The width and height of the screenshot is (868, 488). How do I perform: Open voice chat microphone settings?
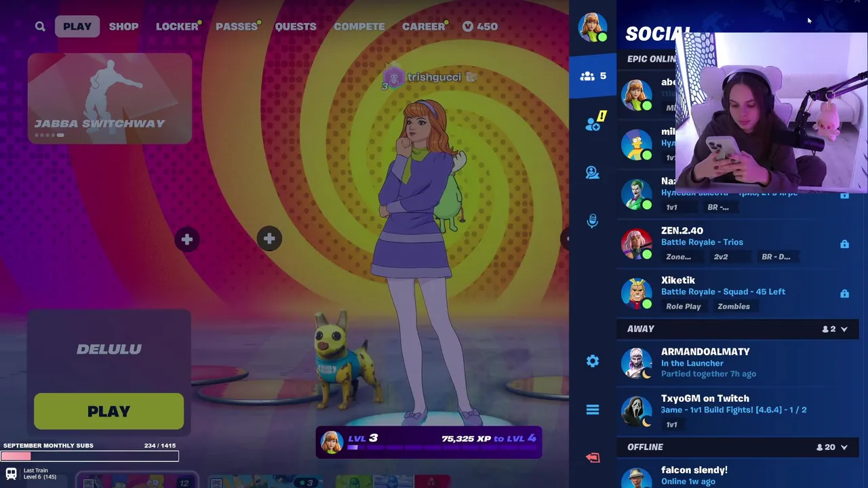coord(593,221)
